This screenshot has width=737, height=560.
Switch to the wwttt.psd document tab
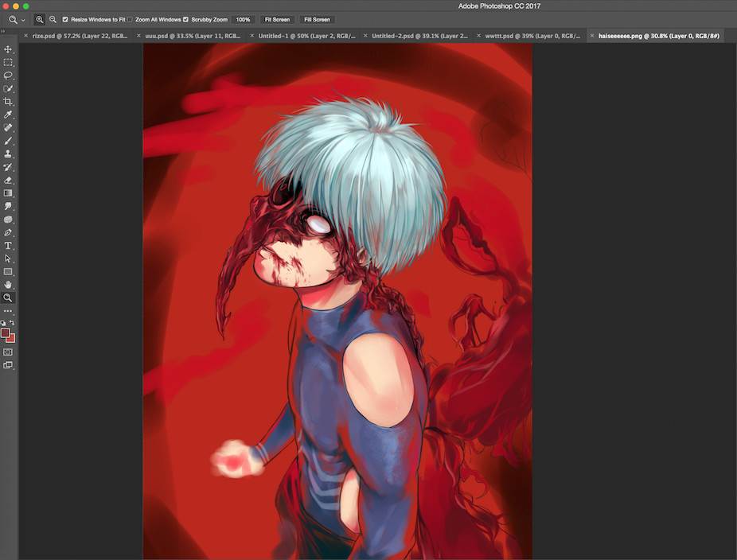532,36
